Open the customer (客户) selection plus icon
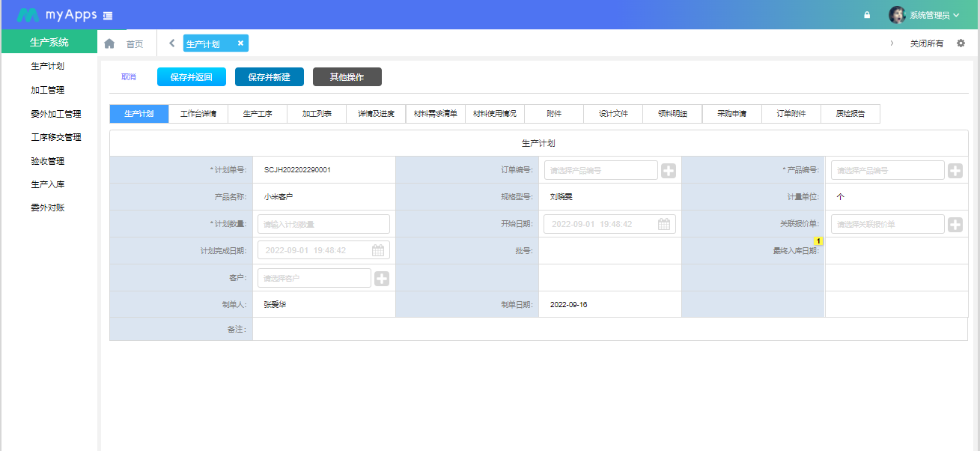Image resolution: width=980 pixels, height=451 pixels. 382,277
